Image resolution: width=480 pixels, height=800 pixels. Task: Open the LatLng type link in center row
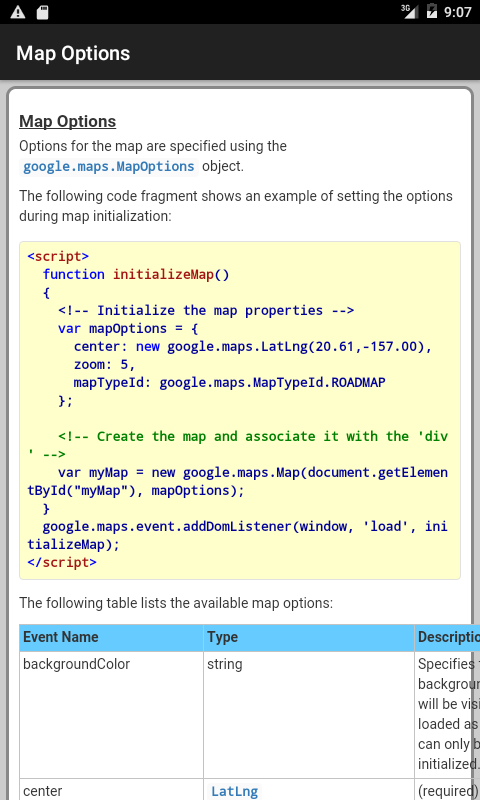tap(235, 791)
